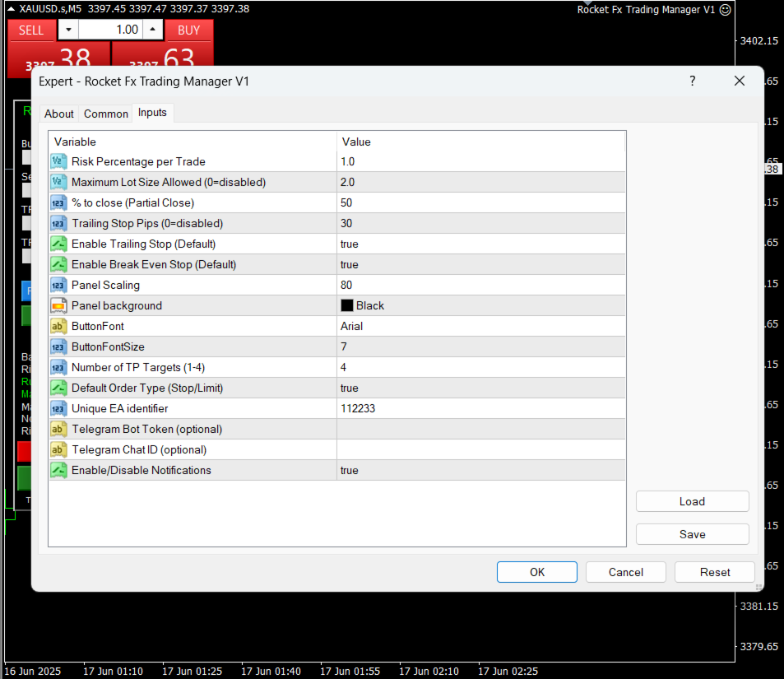Screen dimensions: 784x679
Task: Edit Unique EA identifier value 112233
Action: tap(481, 408)
